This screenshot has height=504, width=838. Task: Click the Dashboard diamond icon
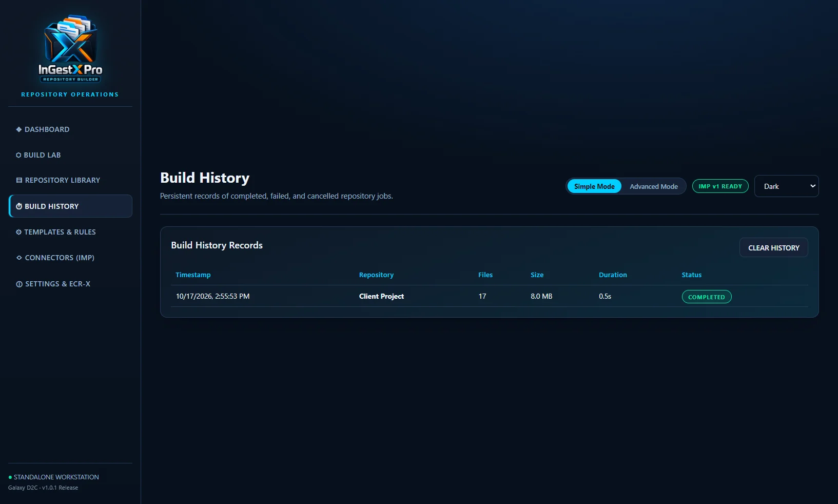[19, 129]
